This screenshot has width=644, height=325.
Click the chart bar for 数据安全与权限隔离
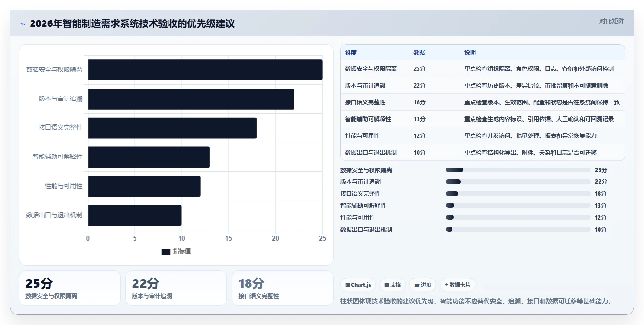pos(205,70)
